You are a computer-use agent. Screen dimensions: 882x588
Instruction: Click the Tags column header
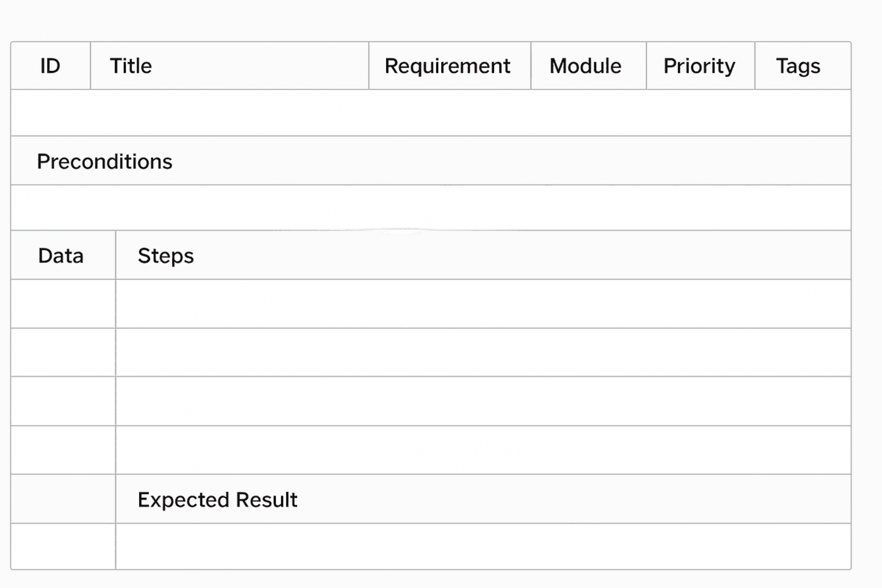pos(798,66)
